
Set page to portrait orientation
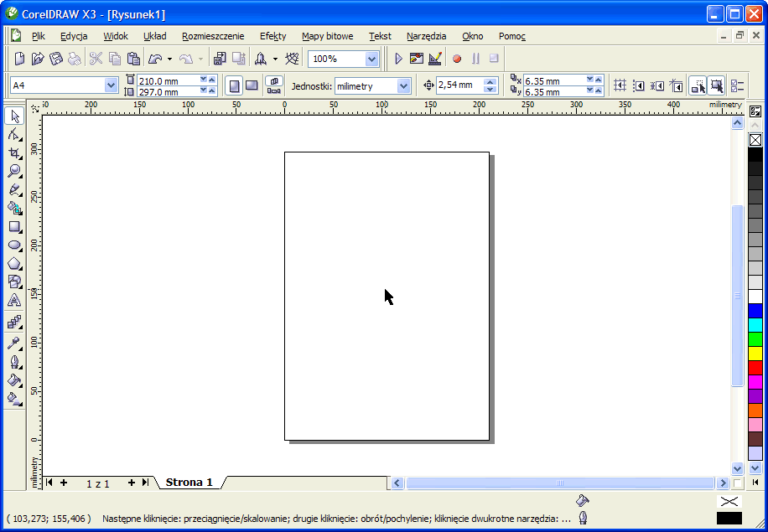[235, 85]
